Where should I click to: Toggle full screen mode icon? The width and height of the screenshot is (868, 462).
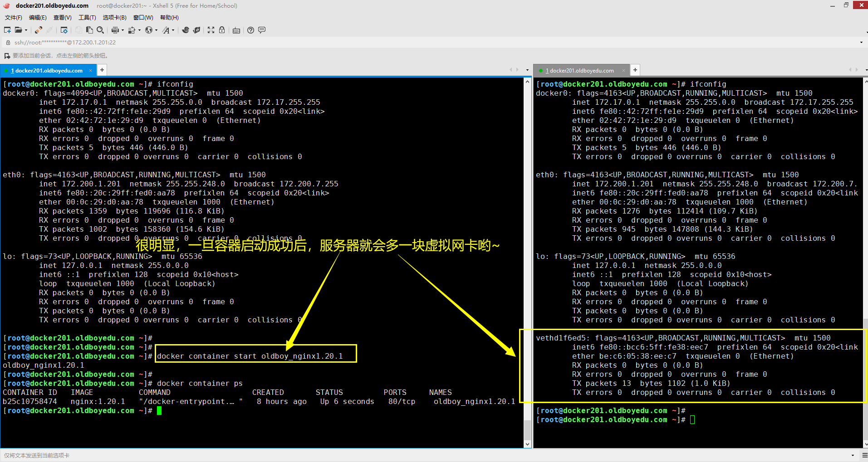pos(211,30)
